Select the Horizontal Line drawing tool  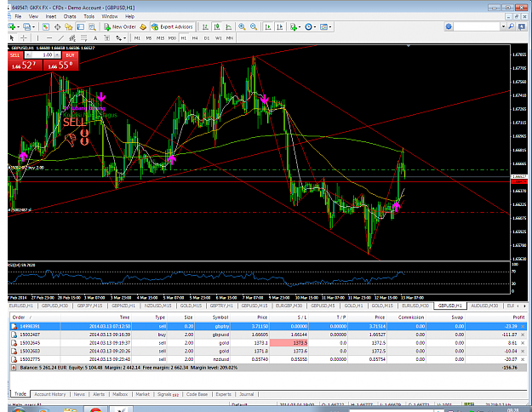coord(49,38)
